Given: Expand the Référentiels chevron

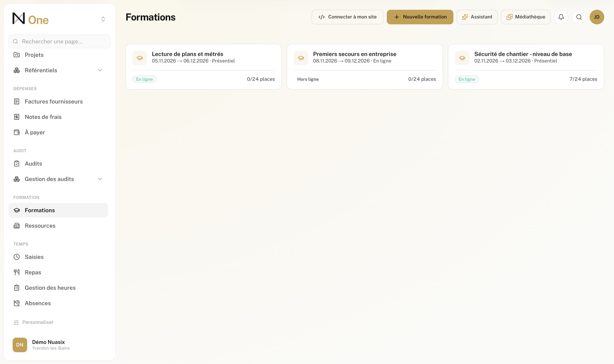Looking at the screenshot, I should (100, 70).
